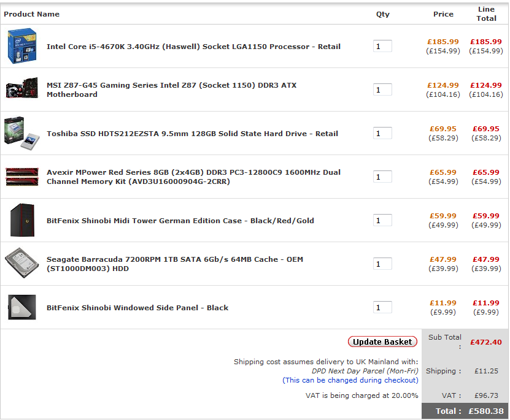Open the MSI Z87-G45 motherboard thumbnail
Screen dimensions: 510x420
(22, 88)
